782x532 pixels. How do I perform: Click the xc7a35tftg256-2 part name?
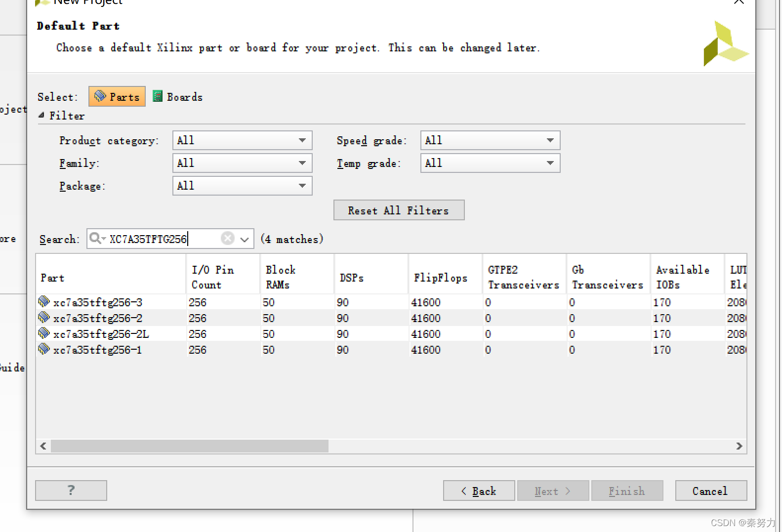tap(98, 318)
